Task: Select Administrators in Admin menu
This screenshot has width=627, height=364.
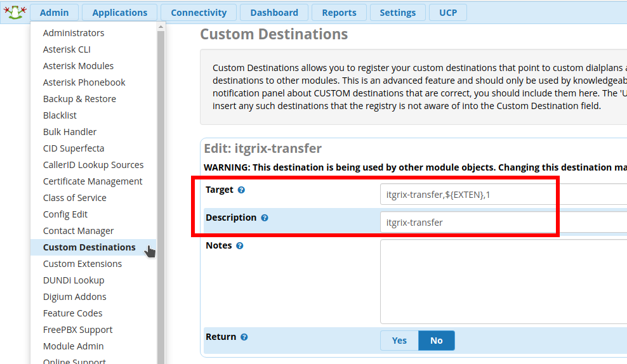Action: (74, 33)
